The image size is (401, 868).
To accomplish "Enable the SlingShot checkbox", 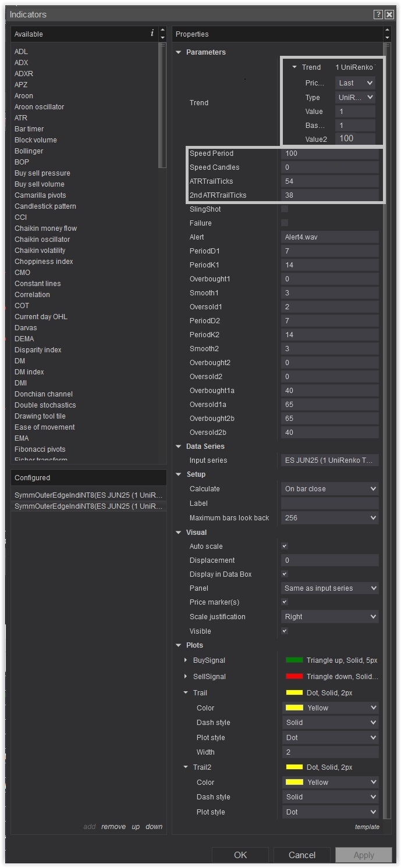I will [285, 209].
